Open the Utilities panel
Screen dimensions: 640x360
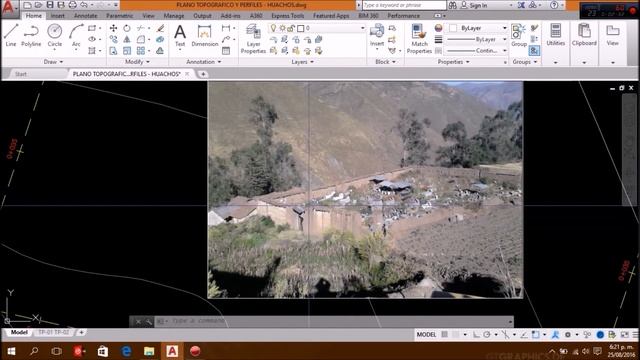click(x=556, y=35)
